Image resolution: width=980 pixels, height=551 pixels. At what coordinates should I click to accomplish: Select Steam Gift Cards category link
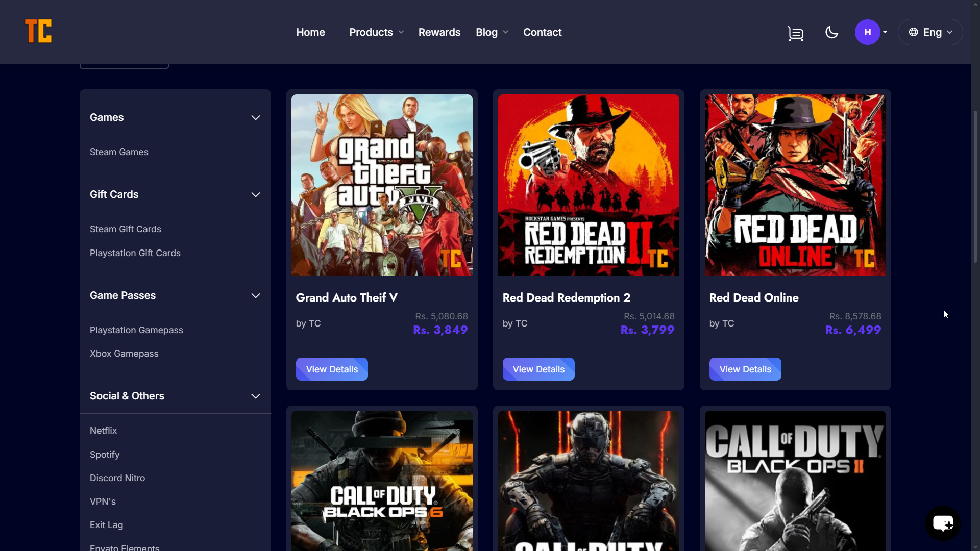(x=126, y=229)
